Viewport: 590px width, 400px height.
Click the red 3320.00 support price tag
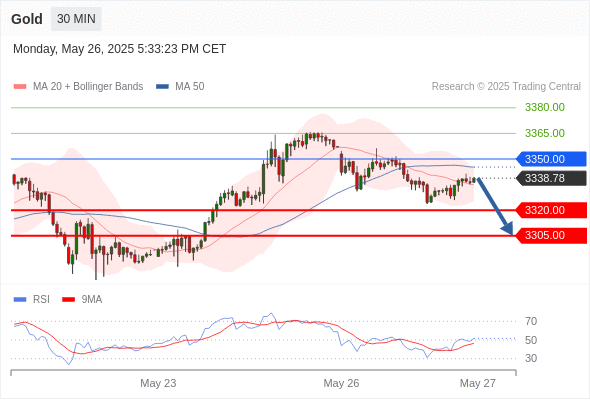(x=551, y=210)
